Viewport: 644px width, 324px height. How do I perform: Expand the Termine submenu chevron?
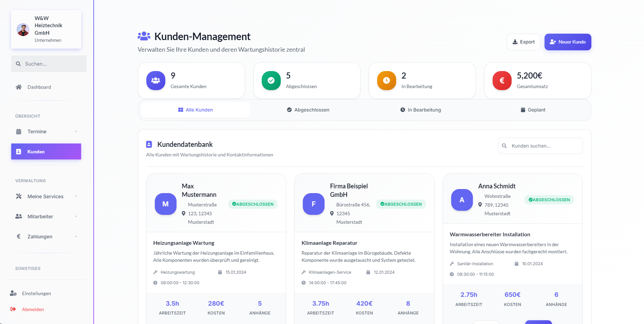click(x=76, y=132)
